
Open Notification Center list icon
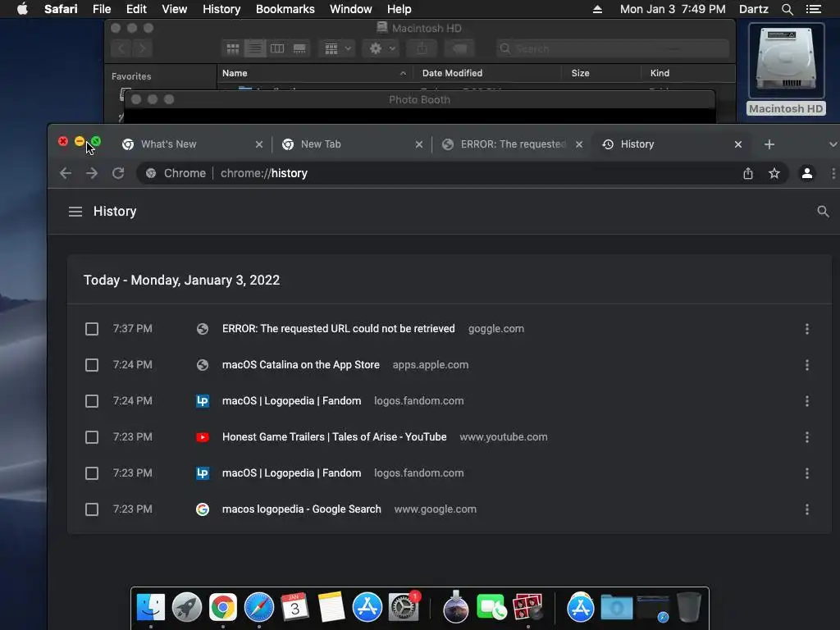(813, 9)
